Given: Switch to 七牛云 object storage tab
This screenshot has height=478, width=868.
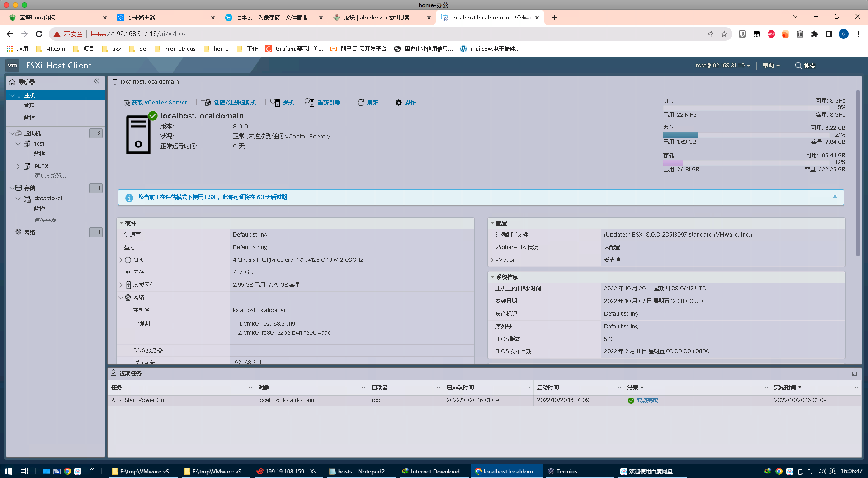Looking at the screenshot, I should click(x=274, y=18).
